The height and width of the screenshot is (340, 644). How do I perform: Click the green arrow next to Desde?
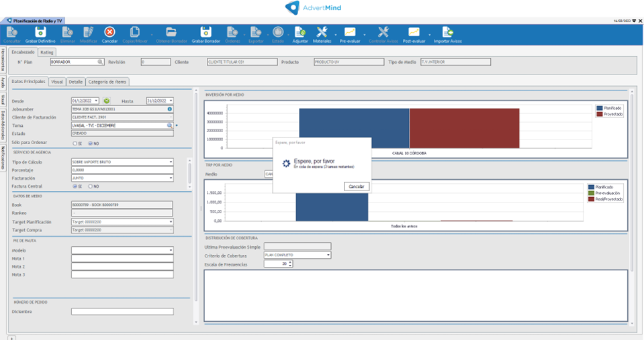107,101
